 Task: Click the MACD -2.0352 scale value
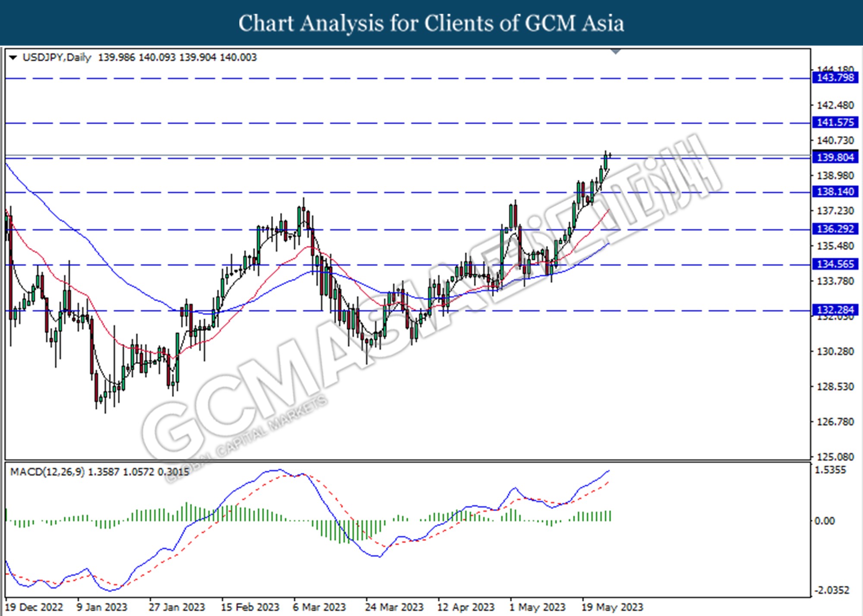pyautogui.click(x=831, y=590)
